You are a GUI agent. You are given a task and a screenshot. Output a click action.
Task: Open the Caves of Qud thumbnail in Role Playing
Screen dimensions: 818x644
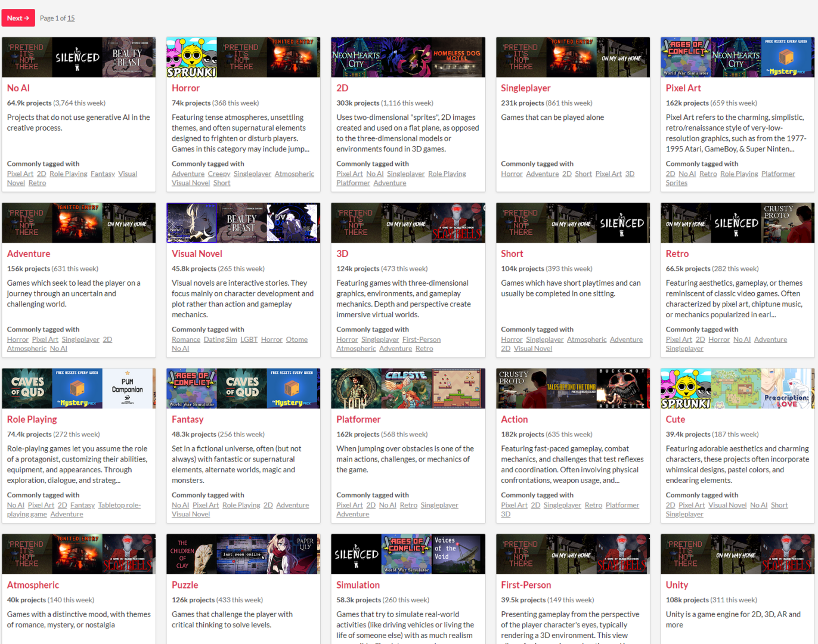pyautogui.click(x=27, y=388)
